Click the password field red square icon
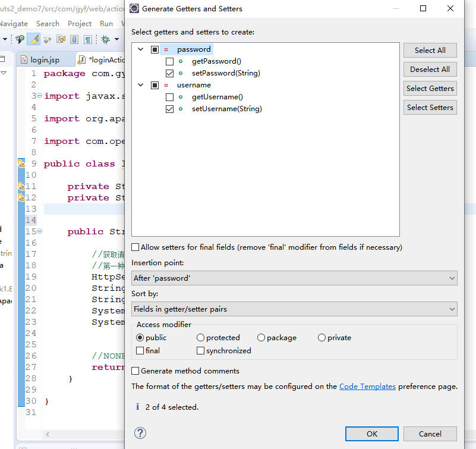The width and height of the screenshot is (476, 449). [x=166, y=49]
